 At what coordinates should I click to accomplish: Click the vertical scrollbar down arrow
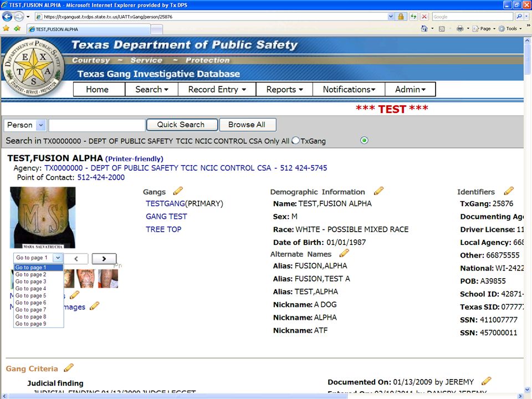[x=527, y=389]
